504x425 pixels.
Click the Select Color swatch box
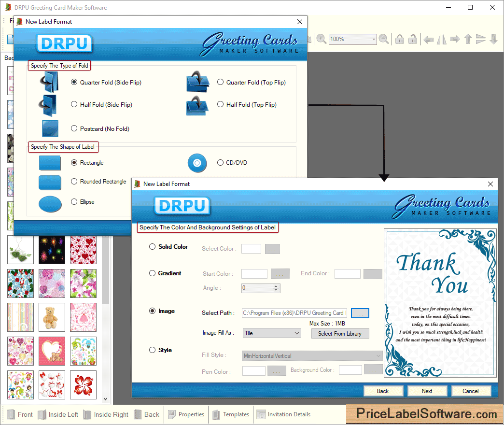(x=251, y=249)
